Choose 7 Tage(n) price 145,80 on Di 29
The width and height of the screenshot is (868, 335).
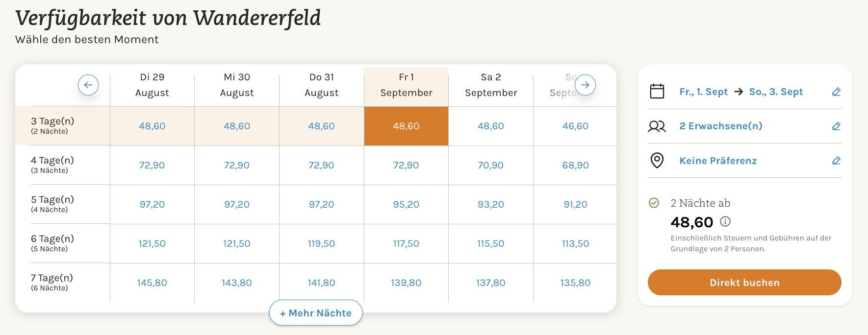pos(152,283)
